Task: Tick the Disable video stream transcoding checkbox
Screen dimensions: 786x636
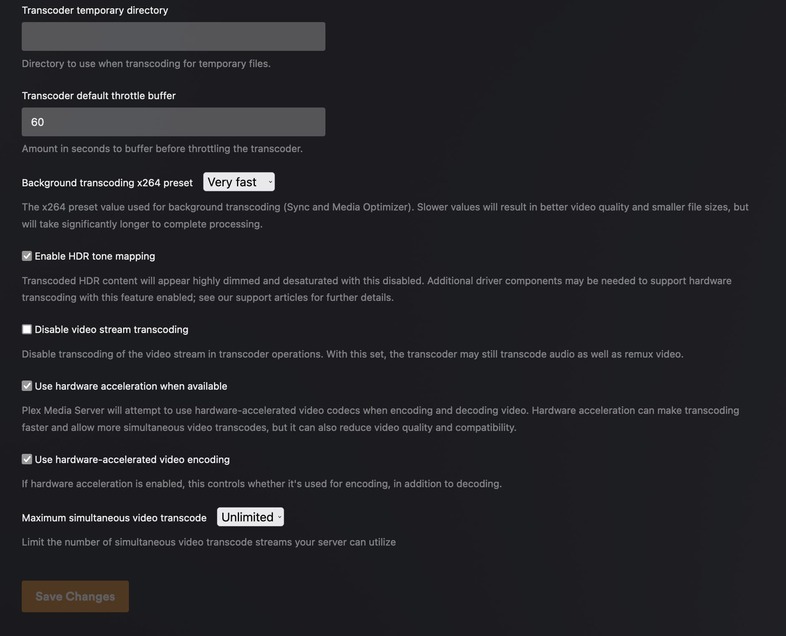Action: click(x=27, y=329)
